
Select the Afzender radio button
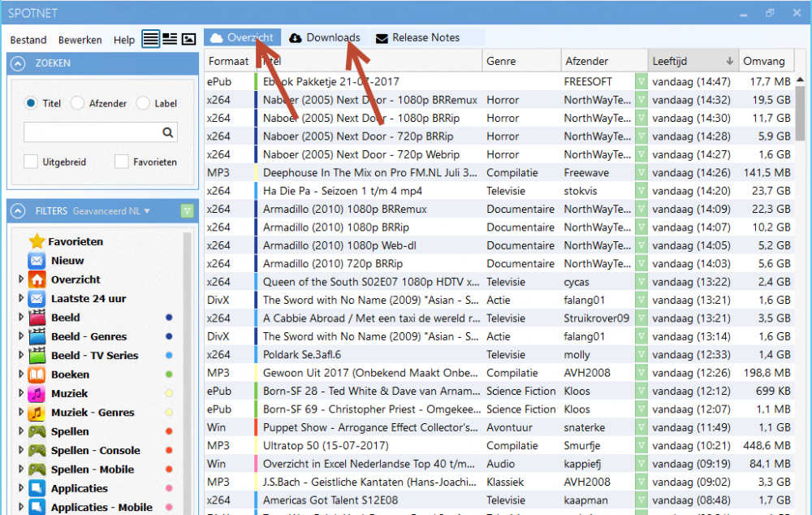(78, 103)
